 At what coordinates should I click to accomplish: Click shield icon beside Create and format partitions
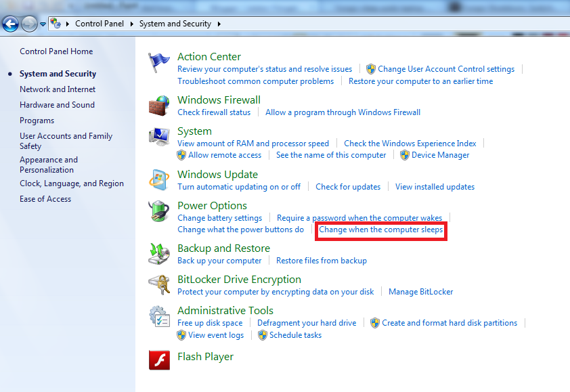[x=375, y=323]
